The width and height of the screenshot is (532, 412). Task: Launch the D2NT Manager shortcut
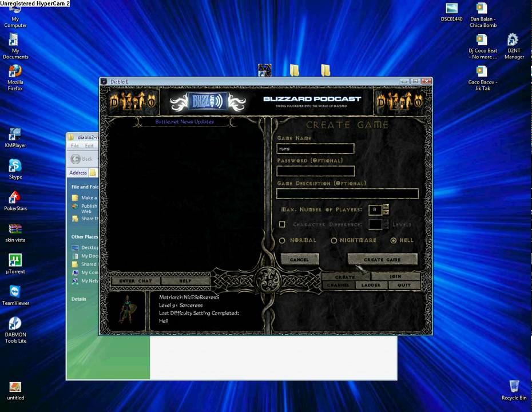pyautogui.click(x=514, y=46)
